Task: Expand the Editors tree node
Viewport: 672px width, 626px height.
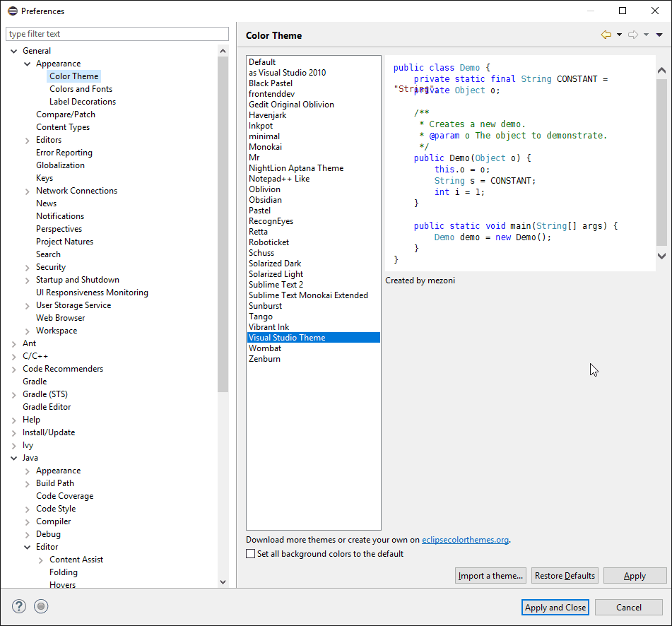Action: point(27,140)
